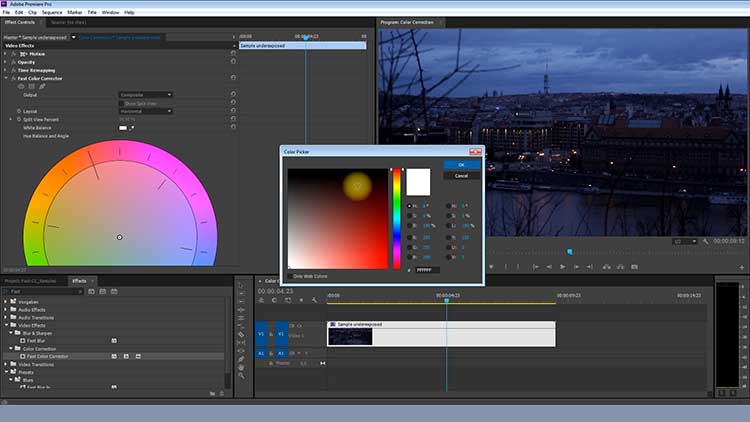Select the Pen tool in Tools panel
The width and height of the screenshot is (750, 422).
[242, 359]
